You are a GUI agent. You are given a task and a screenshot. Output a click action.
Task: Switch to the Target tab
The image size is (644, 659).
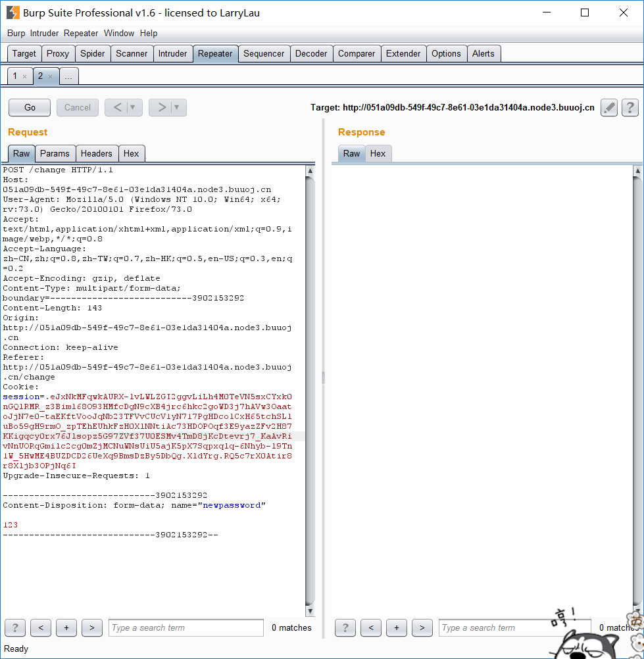(x=24, y=54)
